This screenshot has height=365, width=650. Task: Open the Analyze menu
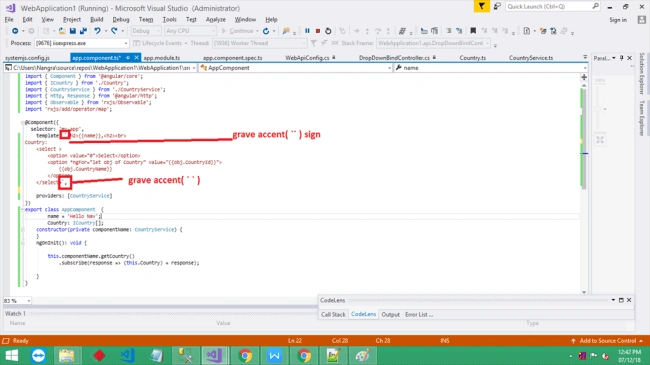click(216, 19)
